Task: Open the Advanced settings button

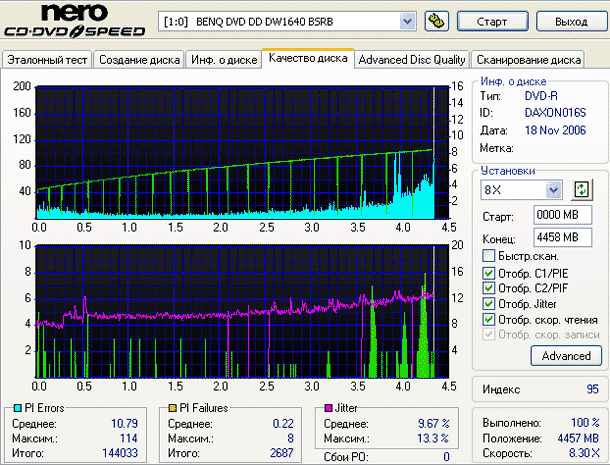Action: 567,356
